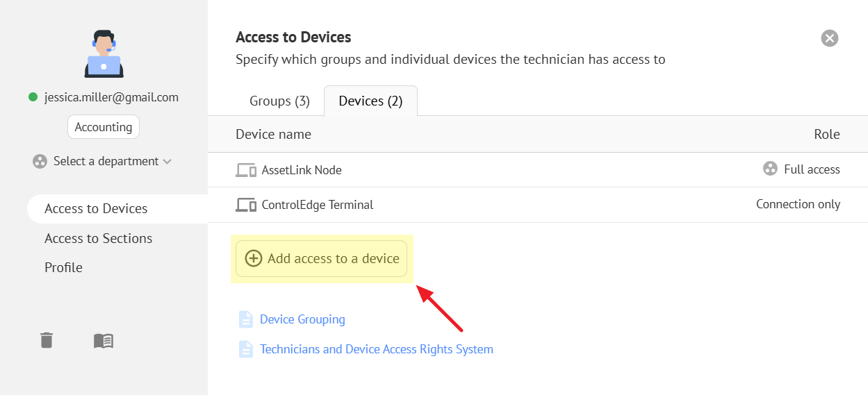
Task: Click the Full access role icon
Action: click(x=770, y=169)
